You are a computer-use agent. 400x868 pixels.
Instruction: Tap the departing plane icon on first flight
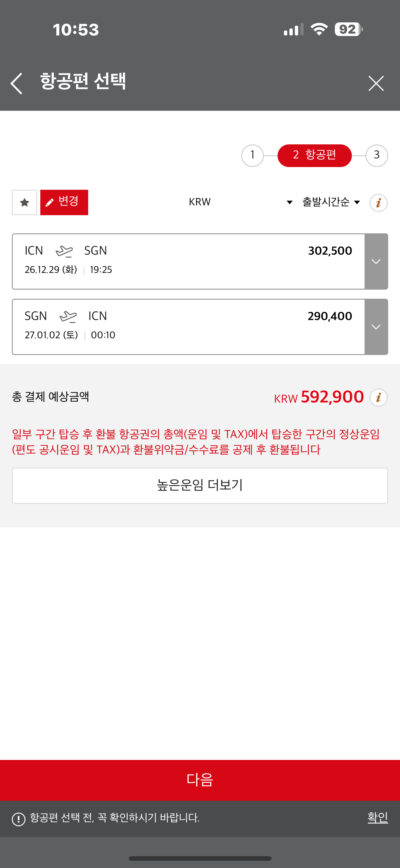coord(64,251)
